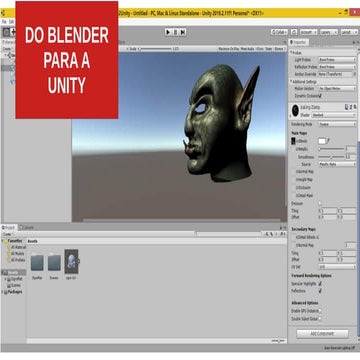Click the Add Component button

click(322, 334)
